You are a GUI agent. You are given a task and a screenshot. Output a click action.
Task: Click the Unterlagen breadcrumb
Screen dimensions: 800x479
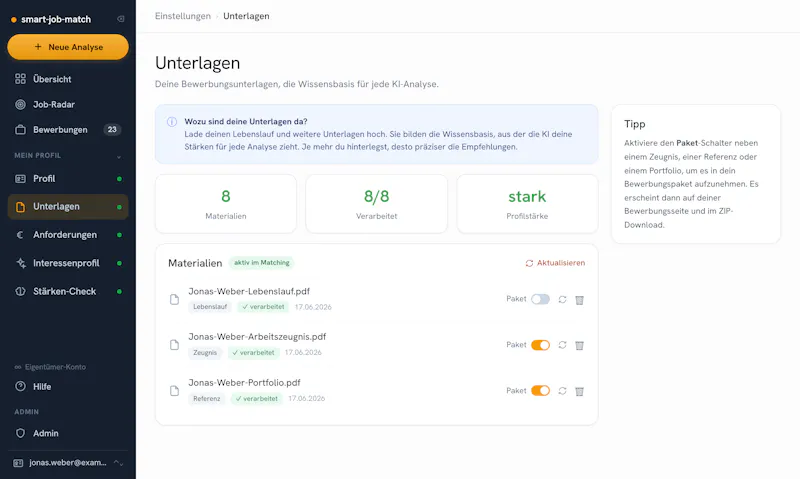(x=246, y=16)
